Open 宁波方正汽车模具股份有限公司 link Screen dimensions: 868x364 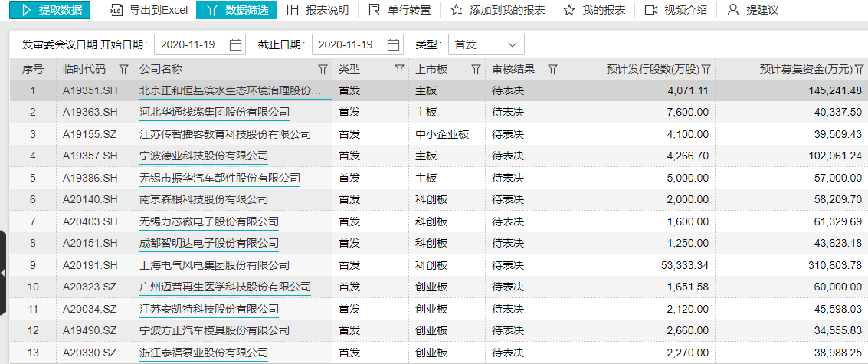coord(215,331)
